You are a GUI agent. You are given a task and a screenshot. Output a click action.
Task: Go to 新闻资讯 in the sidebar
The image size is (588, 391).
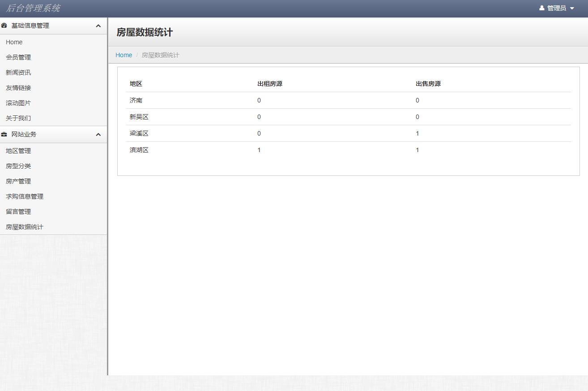[x=18, y=72]
